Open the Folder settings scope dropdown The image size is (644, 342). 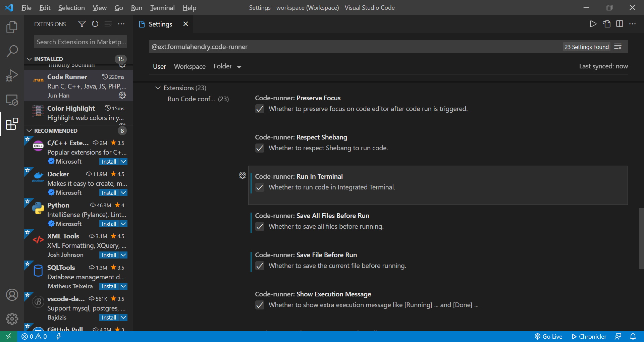227,66
